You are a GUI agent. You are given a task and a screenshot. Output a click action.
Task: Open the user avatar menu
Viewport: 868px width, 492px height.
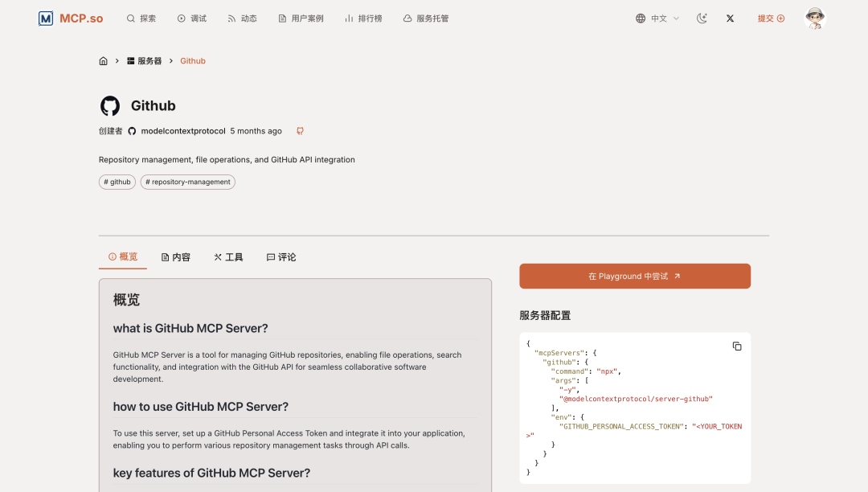click(815, 18)
